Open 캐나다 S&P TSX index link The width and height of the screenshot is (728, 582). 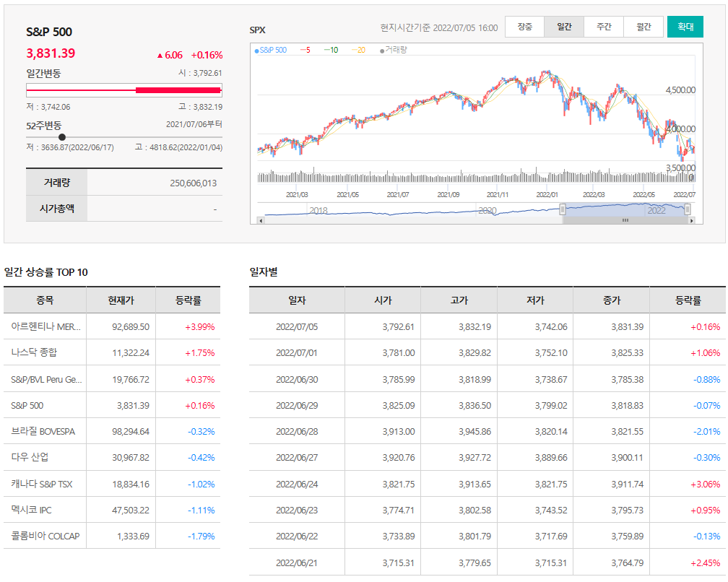pyautogui.click(x=41, y=484)
